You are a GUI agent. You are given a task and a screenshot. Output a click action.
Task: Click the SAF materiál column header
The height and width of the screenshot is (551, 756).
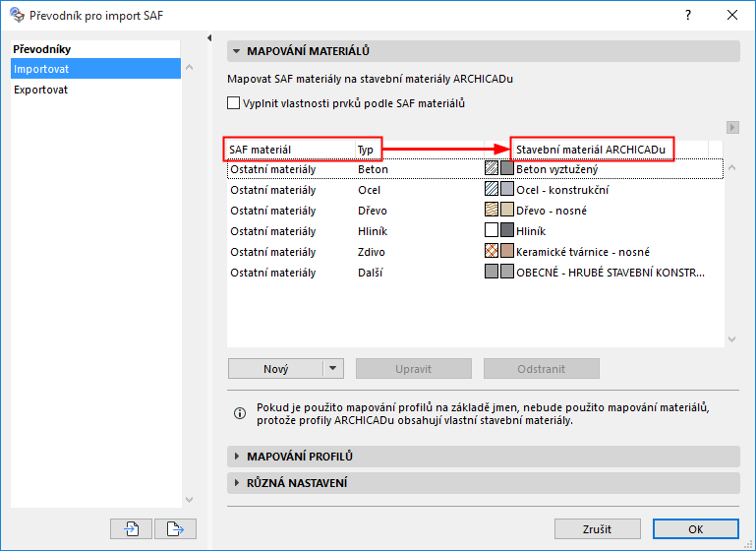pos(291,150)
